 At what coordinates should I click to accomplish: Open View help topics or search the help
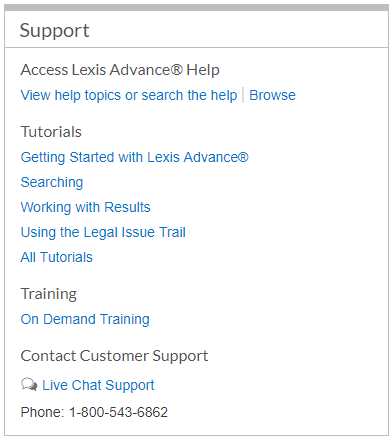pos(129,95)
